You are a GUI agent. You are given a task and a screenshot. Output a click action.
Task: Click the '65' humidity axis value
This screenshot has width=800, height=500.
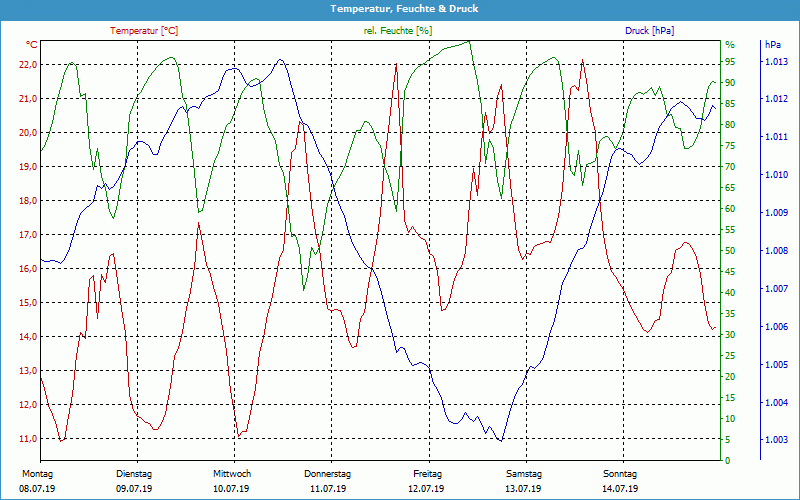(730, 188)
